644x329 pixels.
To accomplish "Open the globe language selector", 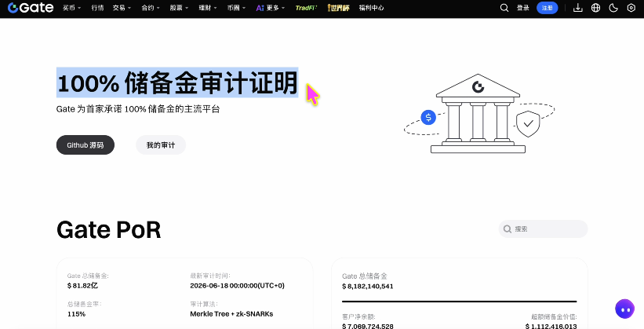I will (595, 8).
